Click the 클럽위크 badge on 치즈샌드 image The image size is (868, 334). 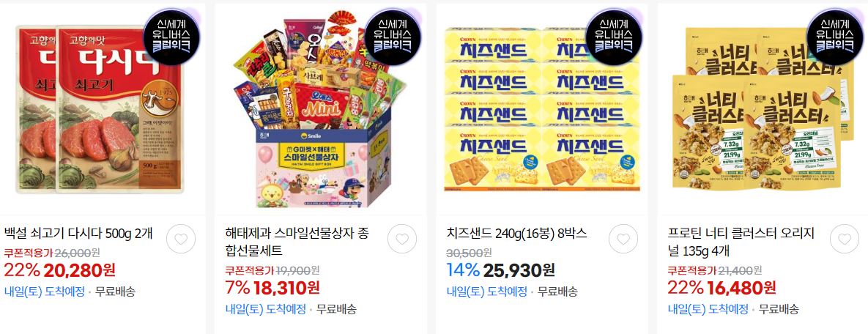[x=614, y=37]
